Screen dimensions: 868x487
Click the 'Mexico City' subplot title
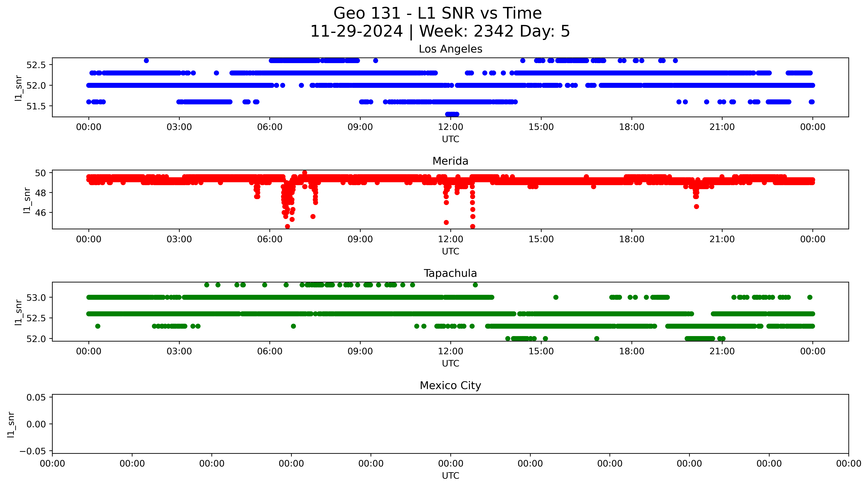[450, 386]
